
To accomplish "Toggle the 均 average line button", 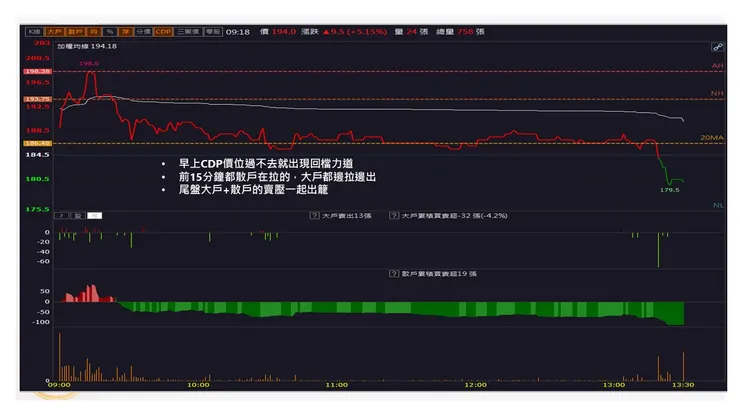I will [93, 32].
